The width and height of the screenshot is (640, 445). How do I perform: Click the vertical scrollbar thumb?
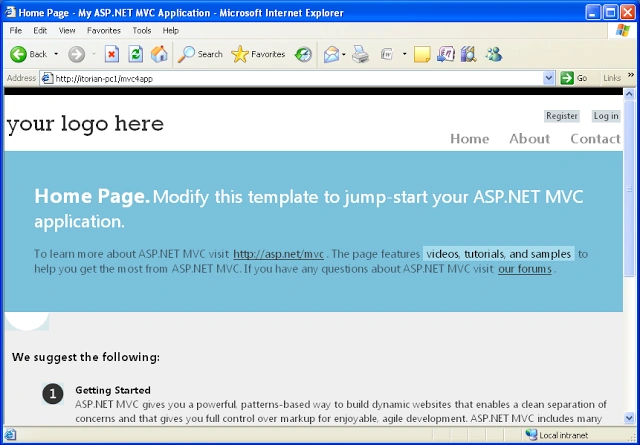point(629,189)
